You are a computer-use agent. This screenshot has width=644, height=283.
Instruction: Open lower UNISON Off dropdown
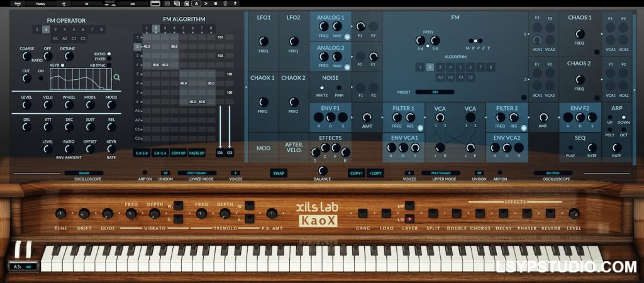click(165, 173)
